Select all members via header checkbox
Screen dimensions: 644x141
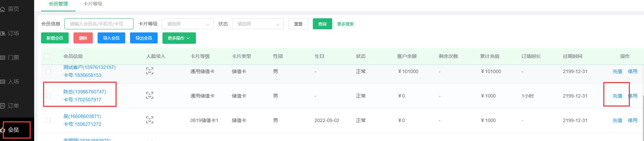(x=47, y=56)
